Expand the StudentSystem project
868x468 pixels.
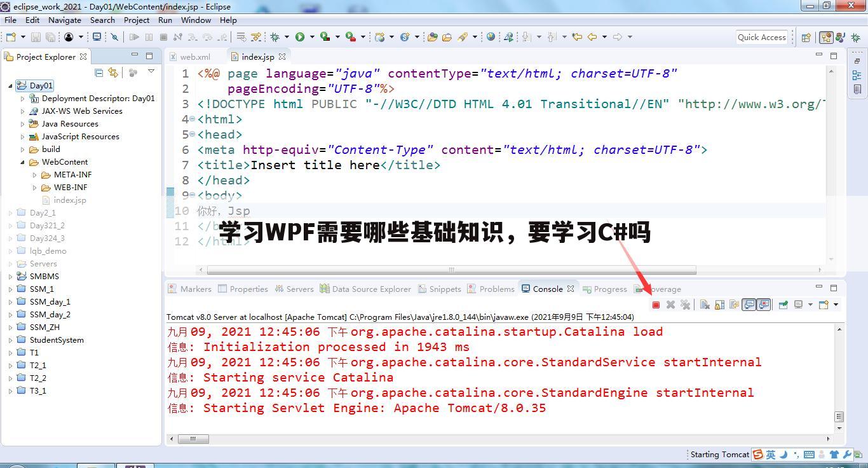(11, 340)
